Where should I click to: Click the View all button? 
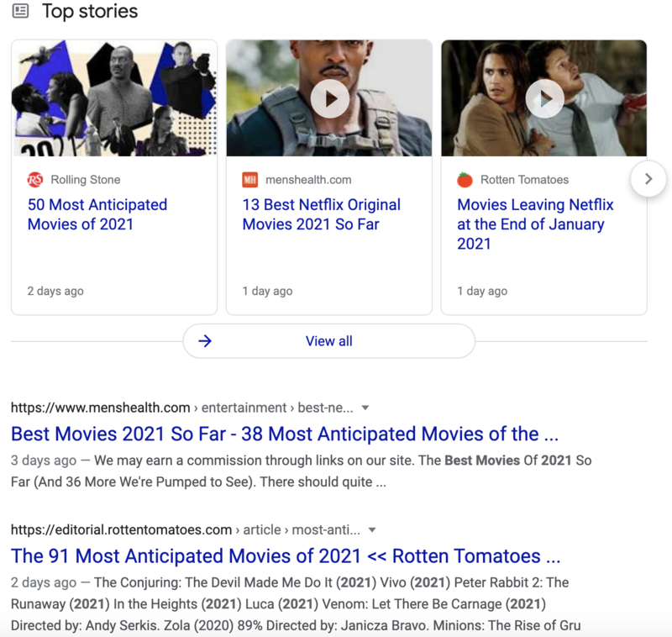coord(328,340)
